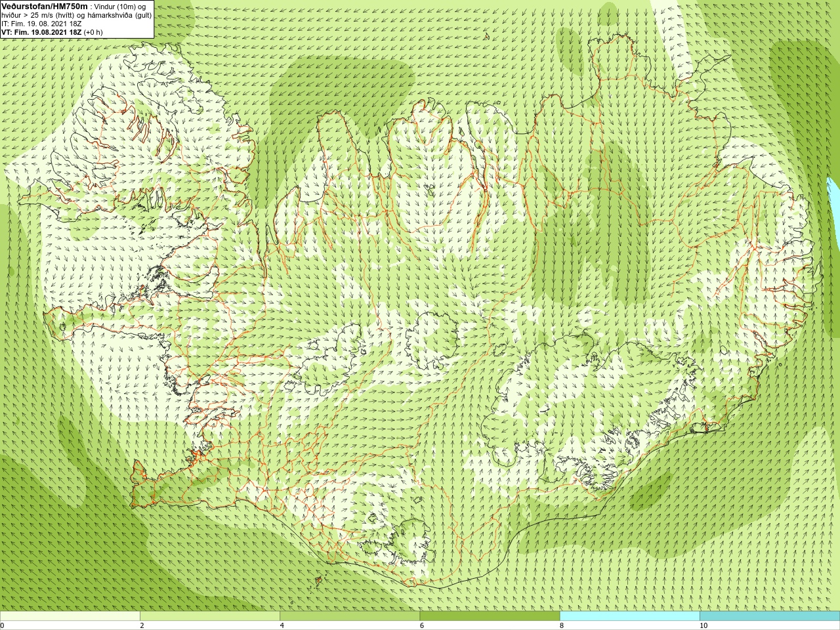
Task: Click the light green 2–4 m/s scale segment
Action: (x=210, y=616)
